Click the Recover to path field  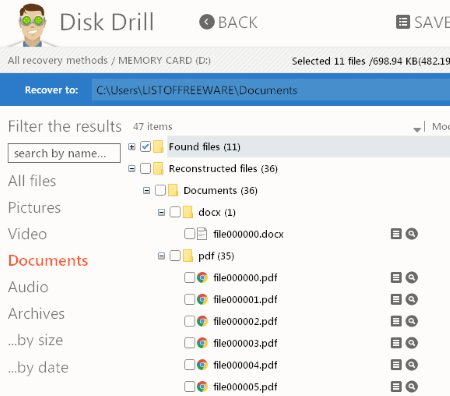click(x=271, y=90)
